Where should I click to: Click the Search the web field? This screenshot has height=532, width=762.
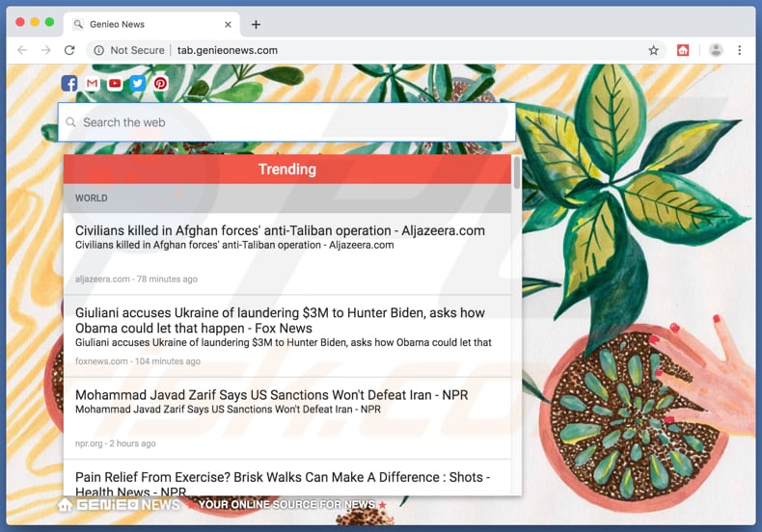click(x=286, y=122)
